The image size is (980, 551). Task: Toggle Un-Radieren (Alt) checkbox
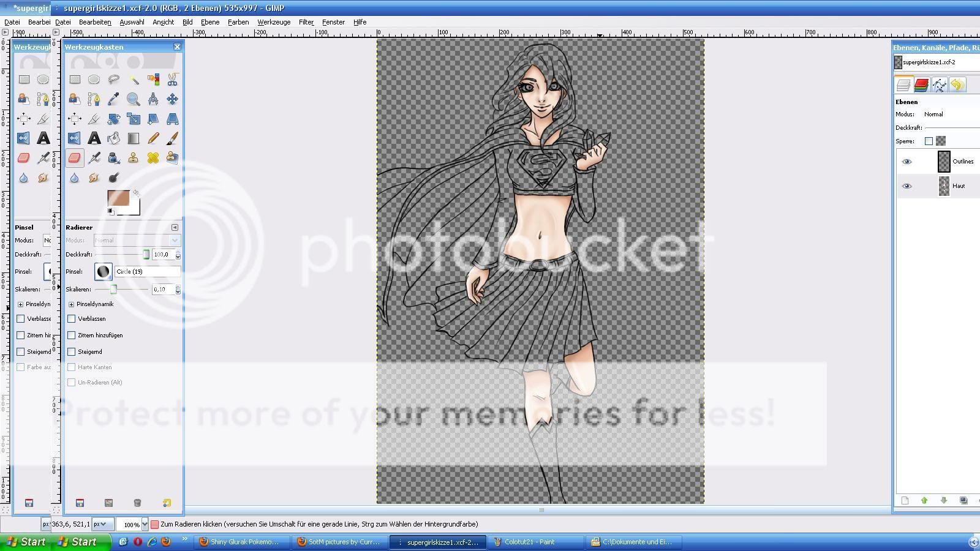pyautogui.click(x=72, y=383)
